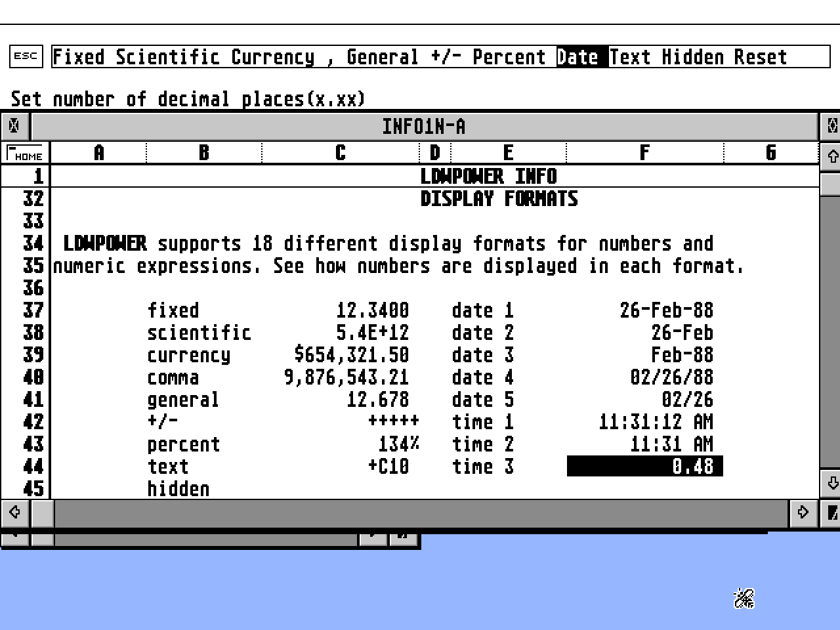This screenshot has height=630, width=840.
Task: Click the selected cell showing 0.48
Action: coord(644,467)
